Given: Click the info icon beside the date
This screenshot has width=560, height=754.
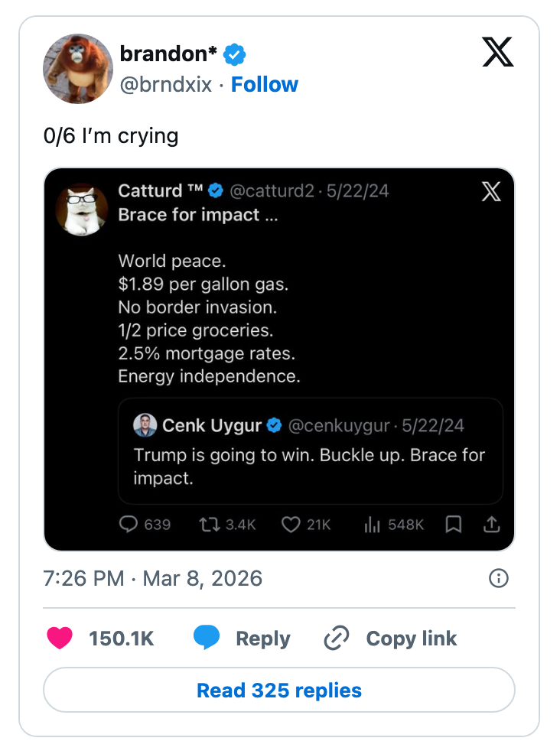Looking at the screenshot, I should click(498, 578).
